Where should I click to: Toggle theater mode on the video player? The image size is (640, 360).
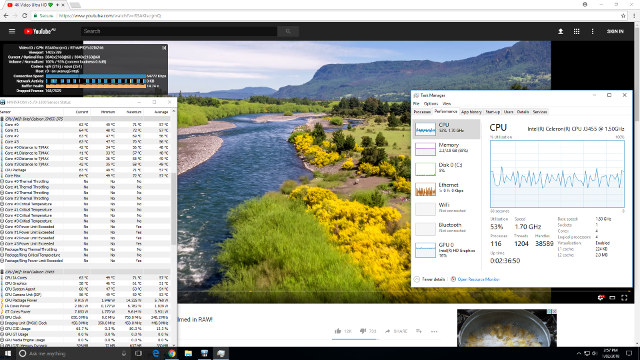tap(612, 298)
